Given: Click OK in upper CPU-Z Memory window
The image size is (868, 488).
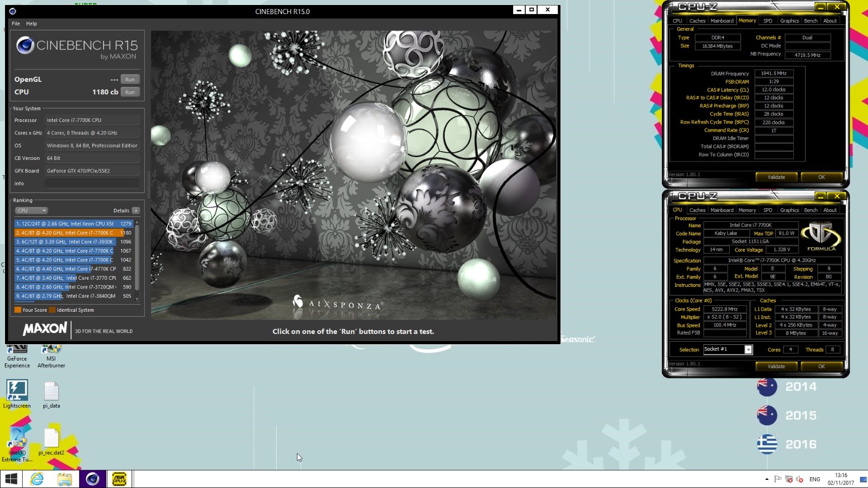Looking at the screenshot, I should click(821, 177).
